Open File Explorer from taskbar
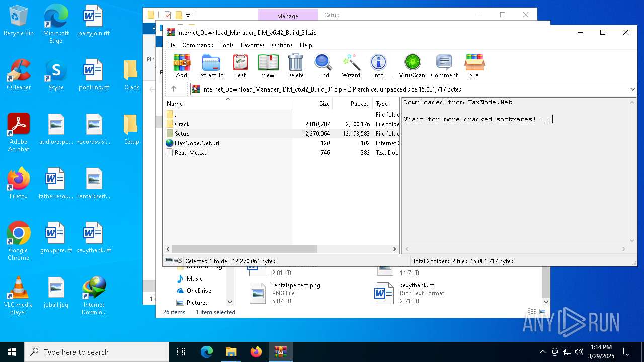 [231, 352]
